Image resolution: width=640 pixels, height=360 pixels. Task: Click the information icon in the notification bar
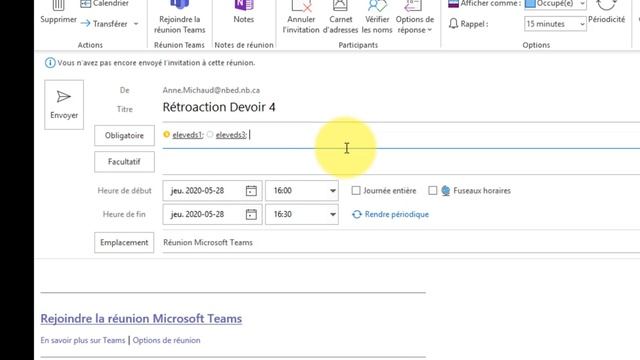point(50,63)
